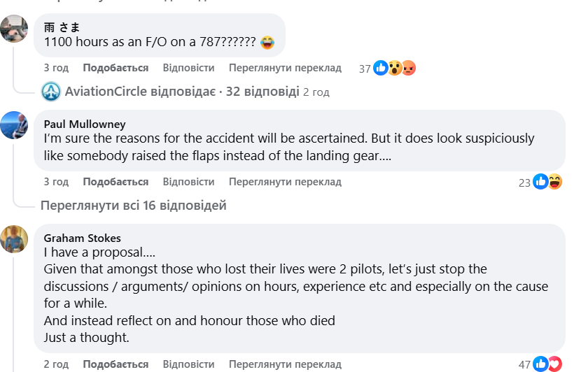Click AviationCircle page logo icon
This screenshot has width=588, height=372.
(x=51, y=92)
